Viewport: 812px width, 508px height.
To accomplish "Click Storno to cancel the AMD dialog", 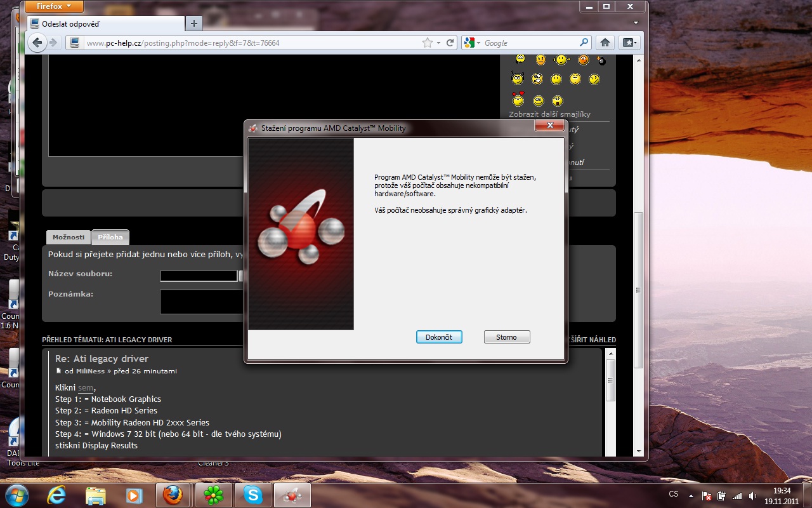I will point(506,337).
